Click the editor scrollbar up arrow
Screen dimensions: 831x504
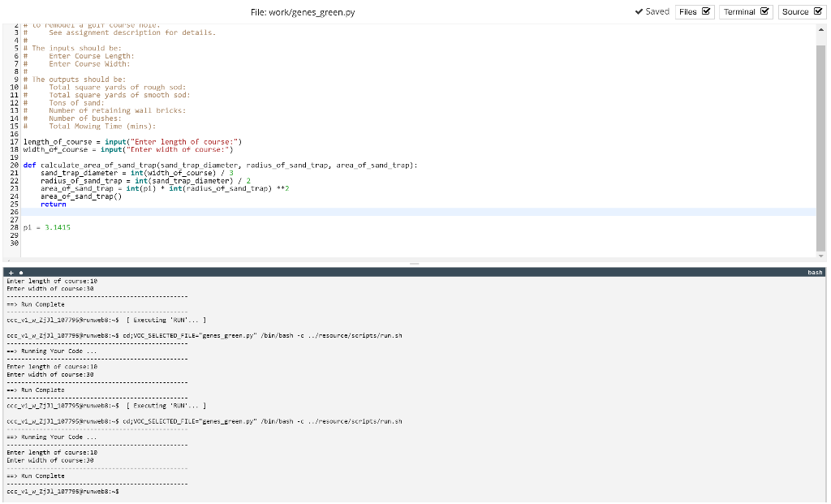pos(821,30)
